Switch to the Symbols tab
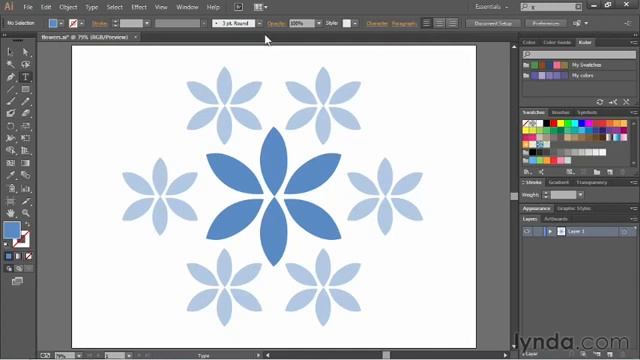 coord(587,112)
